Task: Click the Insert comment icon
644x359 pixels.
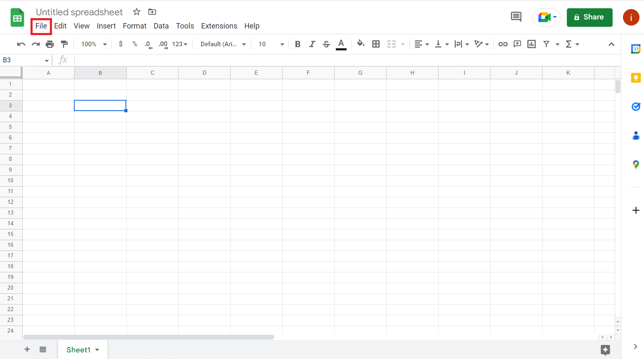Action: coord(517,44)
